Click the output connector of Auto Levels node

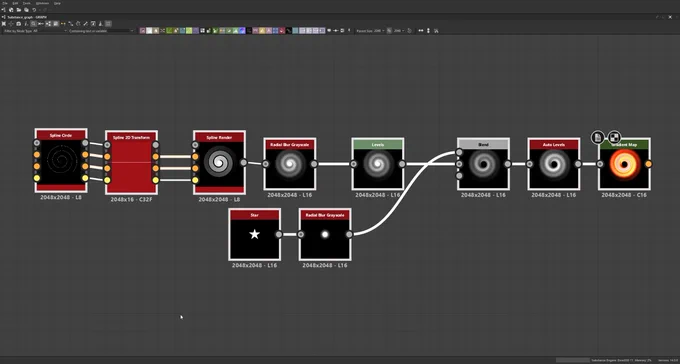click(578, 164)
